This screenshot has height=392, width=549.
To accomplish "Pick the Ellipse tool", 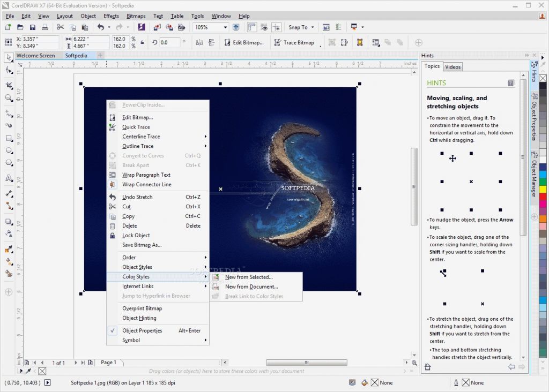I will [9, 150].
